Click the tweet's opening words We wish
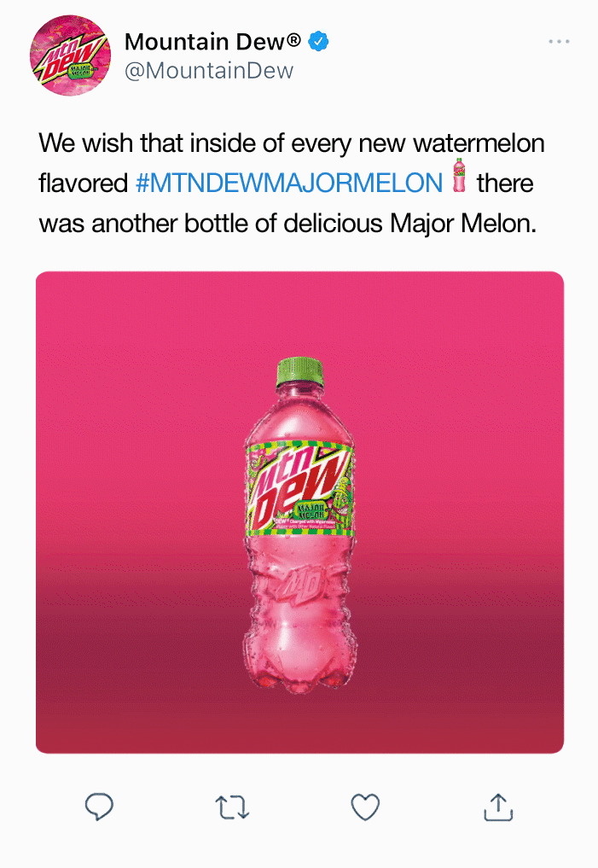598x868 pixels. (x=84, y=143)
